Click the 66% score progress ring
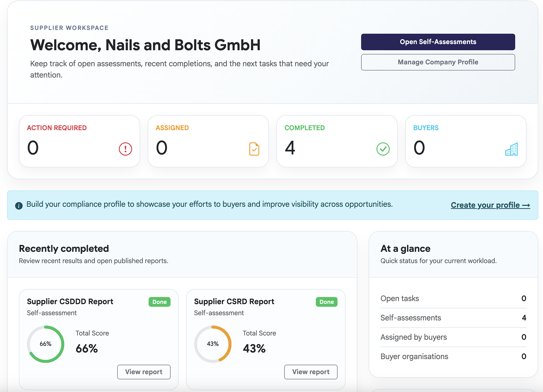 tap(46, 344)
